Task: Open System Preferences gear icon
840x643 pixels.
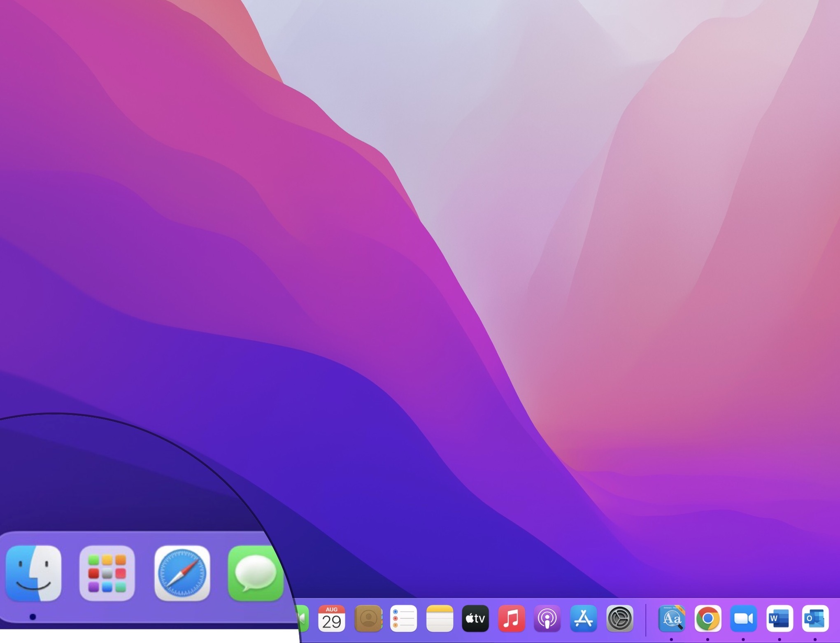Action: tap(620, 618)
